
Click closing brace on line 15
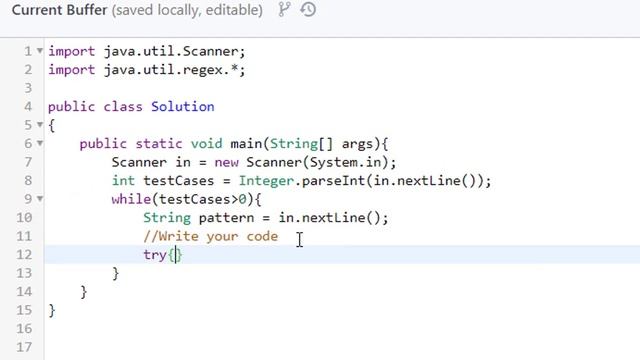(52, 310)
